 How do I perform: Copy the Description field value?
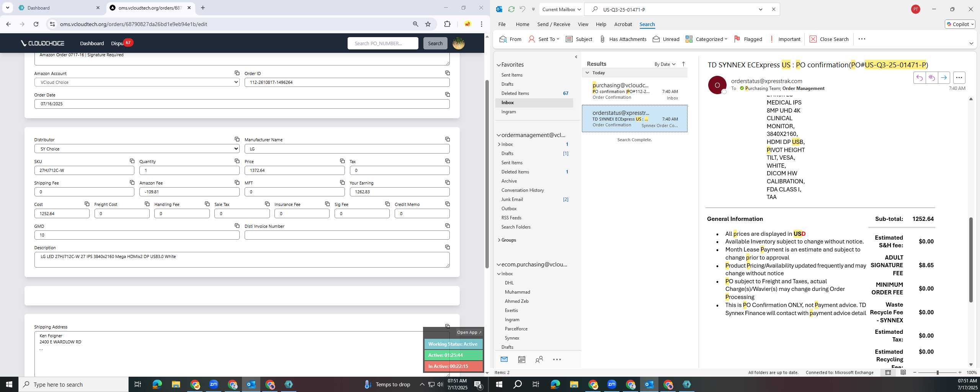coord(447,247)
